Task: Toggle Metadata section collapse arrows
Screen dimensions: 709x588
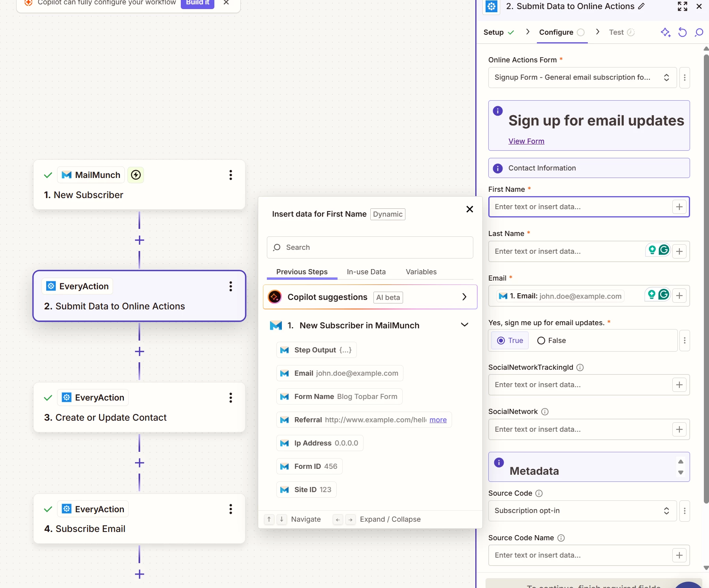Action: click(681, 467)
